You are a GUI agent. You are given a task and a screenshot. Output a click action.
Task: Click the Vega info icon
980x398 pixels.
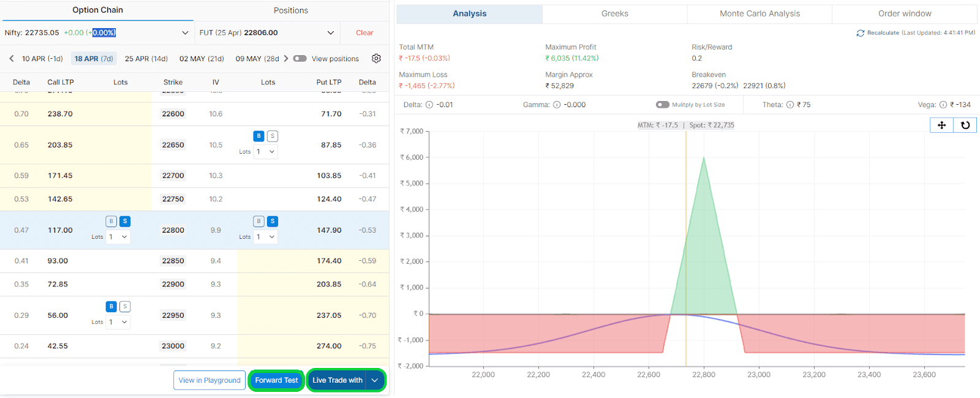point(943,105)
